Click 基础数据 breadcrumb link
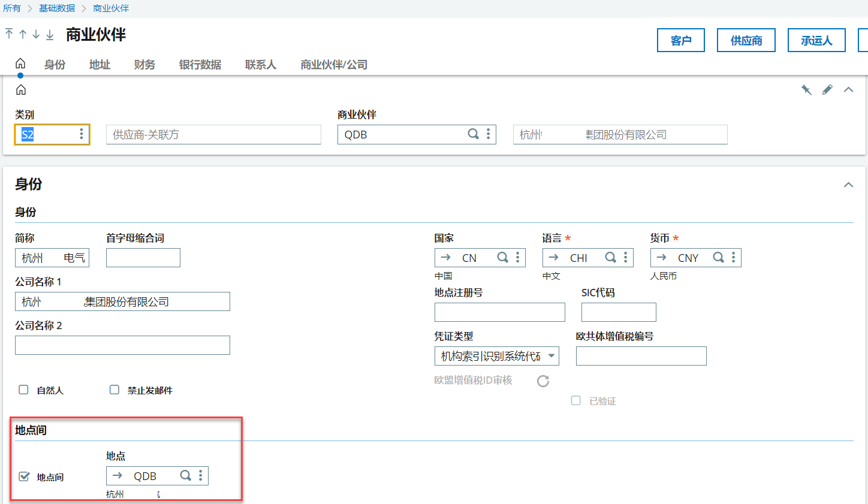 coord(57,8)
